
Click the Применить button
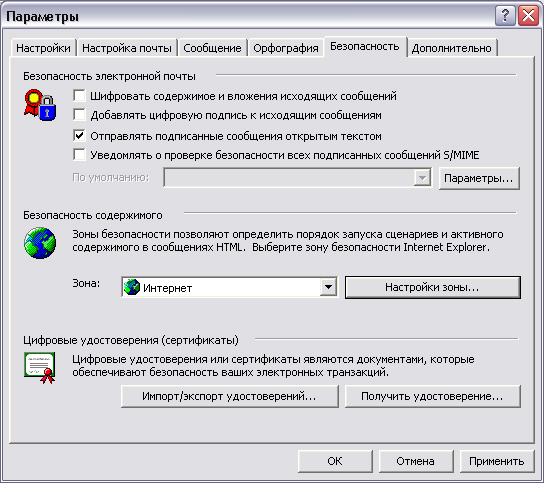(497, 461)
